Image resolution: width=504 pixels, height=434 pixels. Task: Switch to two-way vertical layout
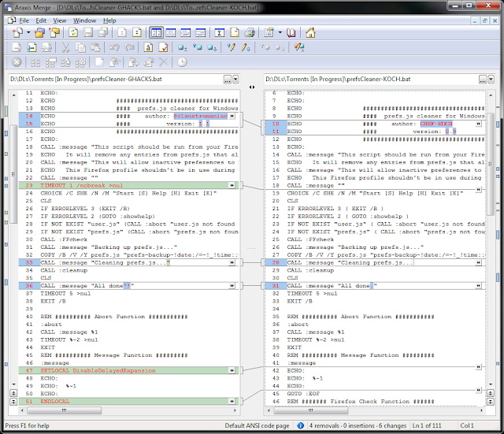point(156,32)
